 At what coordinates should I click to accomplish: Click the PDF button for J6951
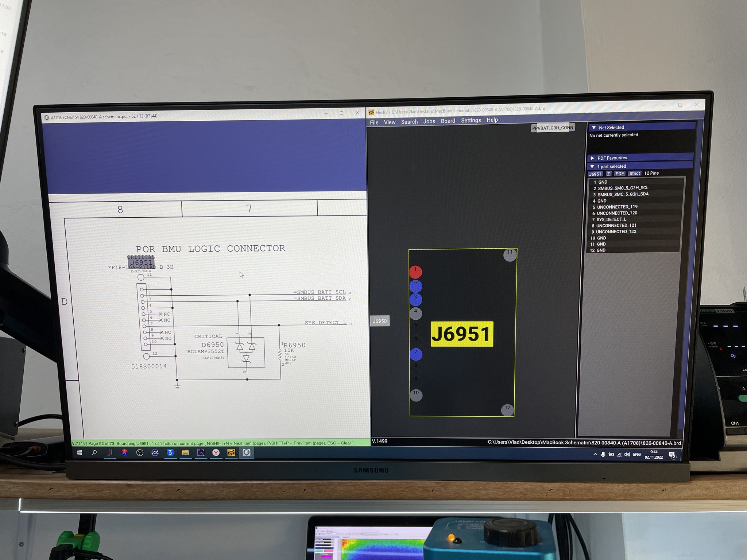pos(619,174)
